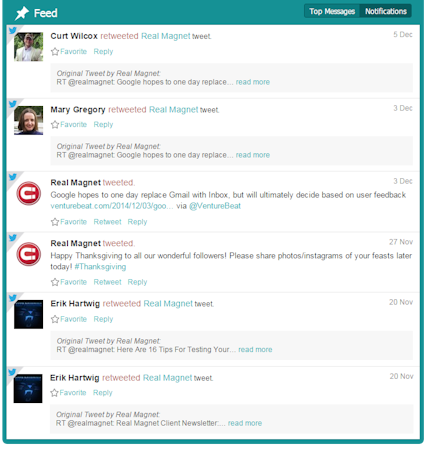Screen dimensions: 426x450
Task: Open the #Thanksgiving hashtag
Action: (x=100, y=267)
